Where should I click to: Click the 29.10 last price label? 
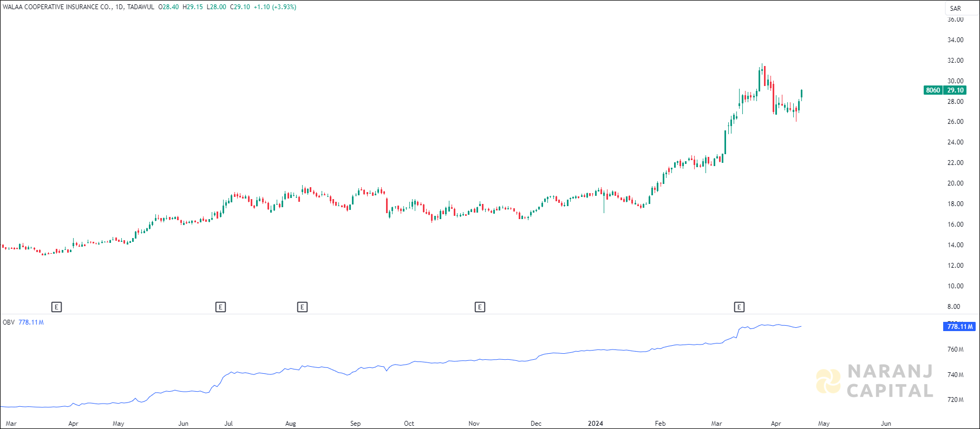tap(955, 90)
